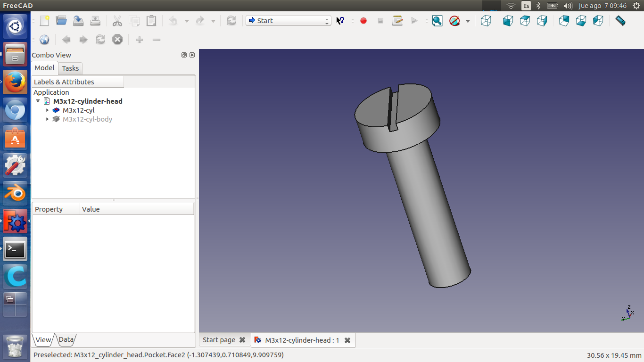
Task: Switch to the Tasks tab
Action: click(x=70, y=68)
